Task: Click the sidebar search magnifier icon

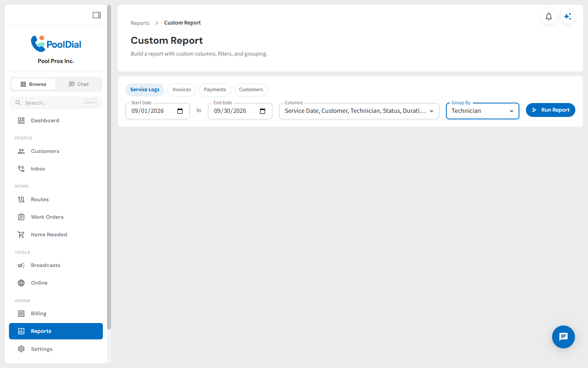Action: (18, 103)
